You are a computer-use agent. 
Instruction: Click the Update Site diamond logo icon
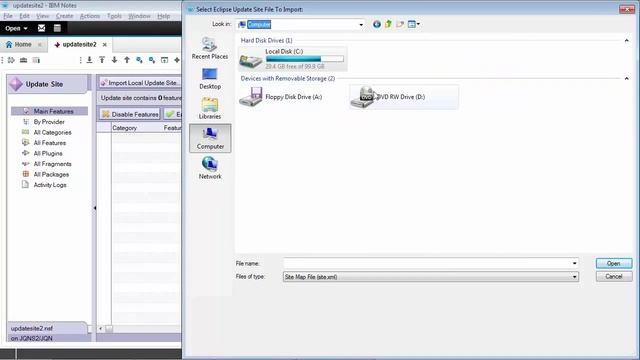click(16, 84)
